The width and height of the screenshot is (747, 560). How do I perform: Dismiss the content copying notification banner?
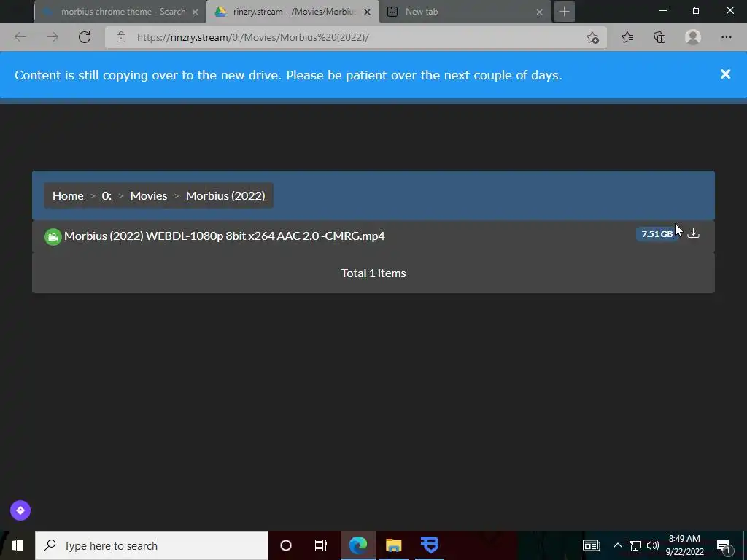(x=725, y=74)
